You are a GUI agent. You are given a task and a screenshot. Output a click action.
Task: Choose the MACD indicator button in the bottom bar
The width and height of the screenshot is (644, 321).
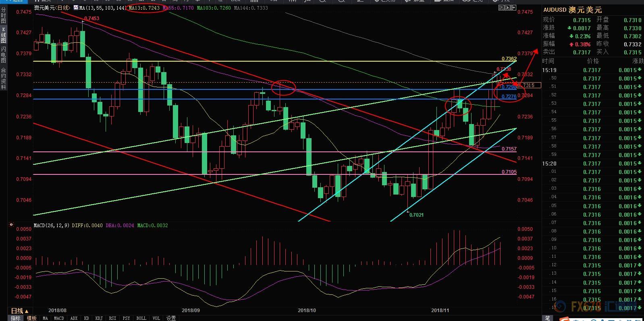pos(59,318)
